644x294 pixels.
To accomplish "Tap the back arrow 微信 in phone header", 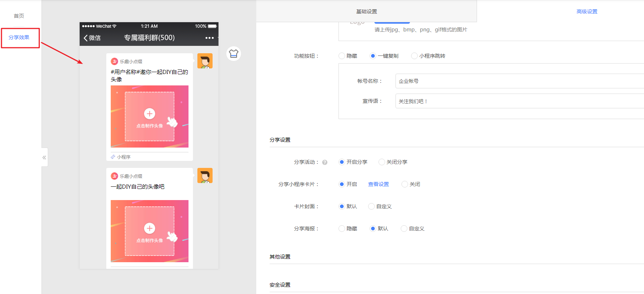I will (x=92, y=38).
